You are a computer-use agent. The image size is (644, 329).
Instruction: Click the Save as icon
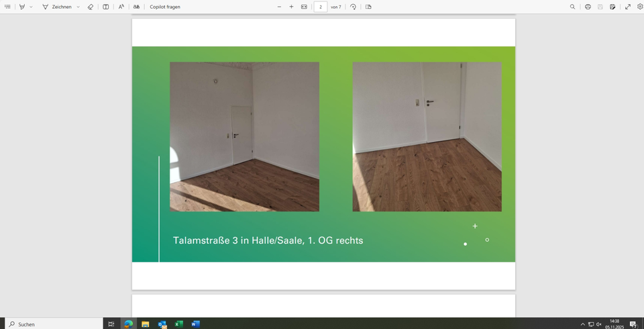point(612,7)
